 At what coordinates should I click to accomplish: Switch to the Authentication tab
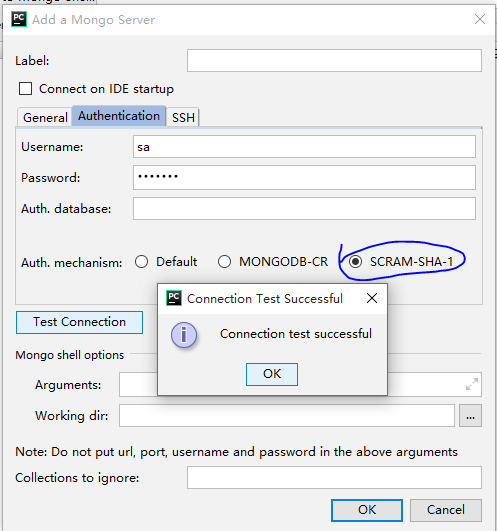(x=119, y=116)
